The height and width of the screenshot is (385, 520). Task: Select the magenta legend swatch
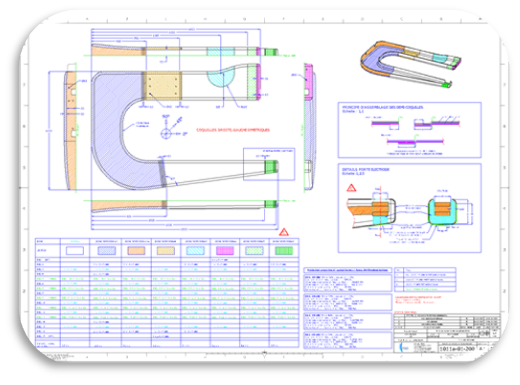pos(225,250)
